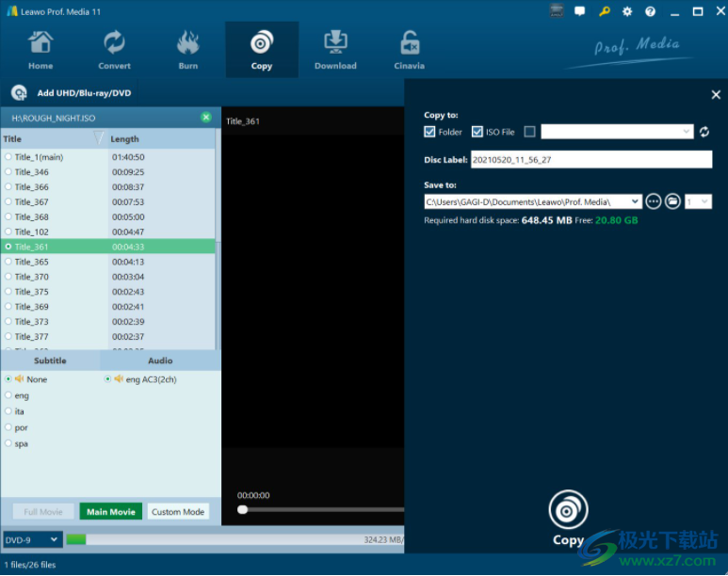Refresh the disc drive list
Image resolution: width=728 pixels, height=576 pixels.
[x=704, y=132]
